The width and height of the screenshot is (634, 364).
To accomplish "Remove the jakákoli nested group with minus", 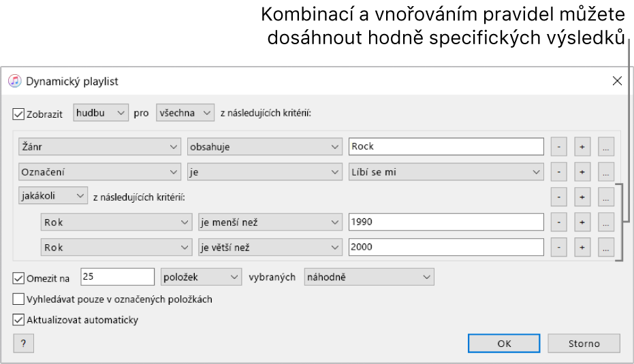I will (559, 197).
